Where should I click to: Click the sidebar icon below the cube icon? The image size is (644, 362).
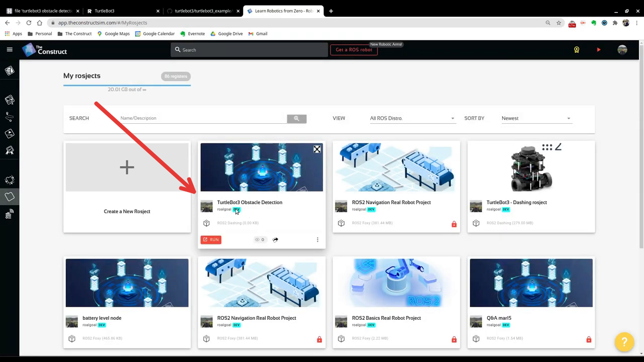[x=10, y=100]
